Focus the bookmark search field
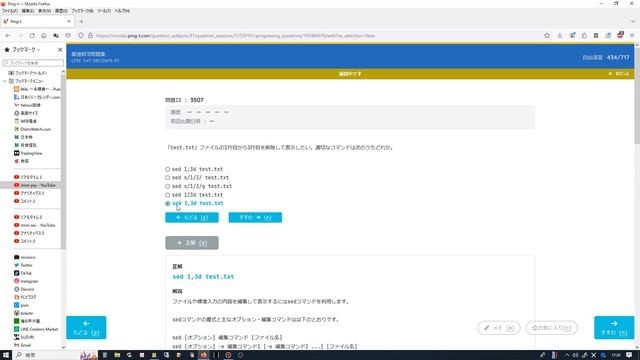The image size is (640, 360). pyautogui.click(x=33, y=63)
